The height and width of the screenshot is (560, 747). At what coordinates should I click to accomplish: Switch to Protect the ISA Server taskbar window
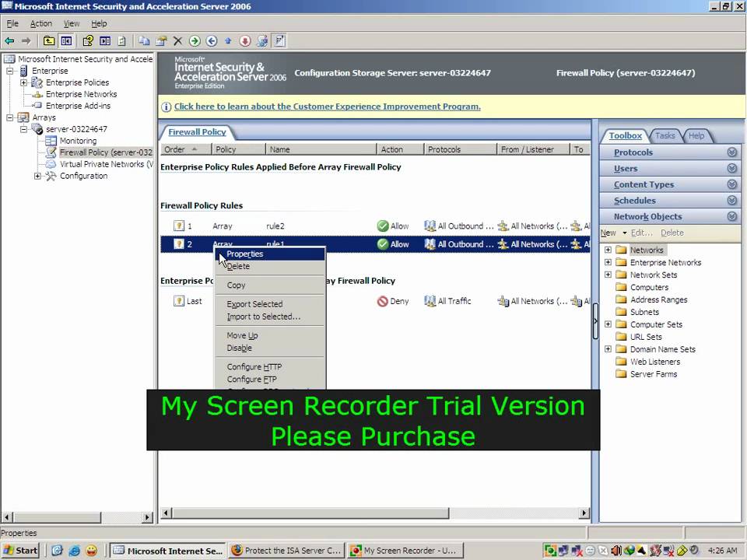286,551
